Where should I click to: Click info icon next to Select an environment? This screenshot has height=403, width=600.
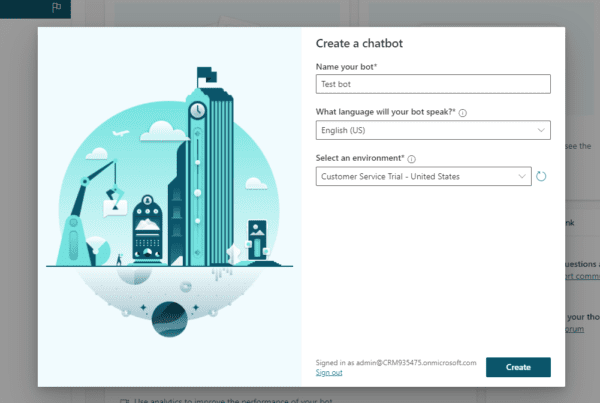[412, 159]
